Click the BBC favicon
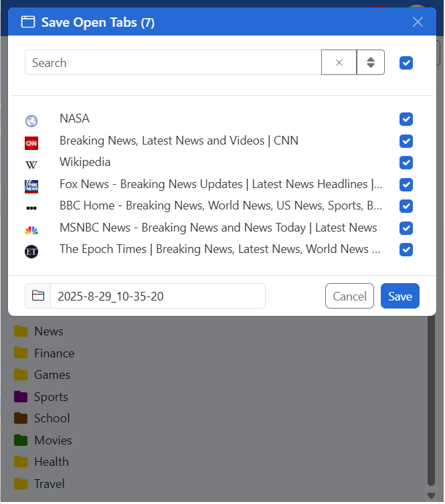Viewport: 445px width, 504px height. (31, 208)
